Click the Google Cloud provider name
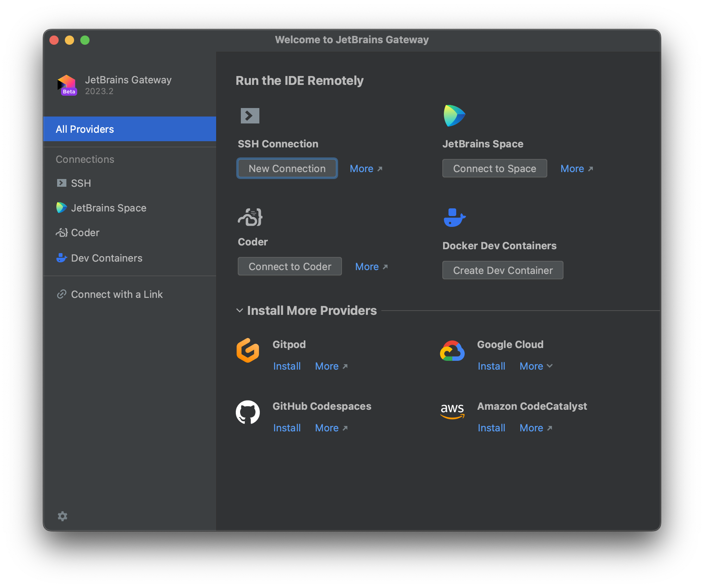The height and width of the screenshot is (588, 704). coord(510,345)
